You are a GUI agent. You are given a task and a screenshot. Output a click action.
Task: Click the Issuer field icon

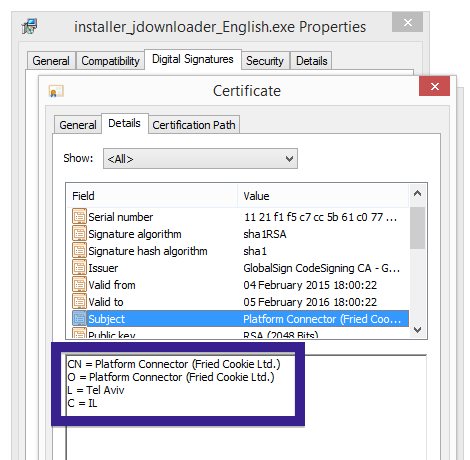(79, 267)
